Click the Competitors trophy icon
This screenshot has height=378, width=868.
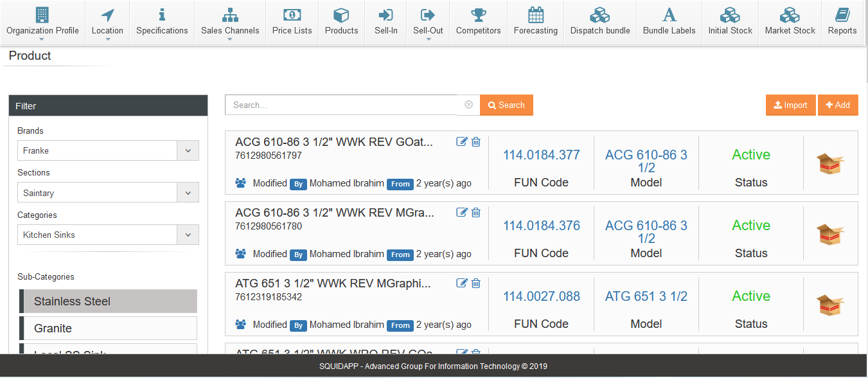click(479, 15)
